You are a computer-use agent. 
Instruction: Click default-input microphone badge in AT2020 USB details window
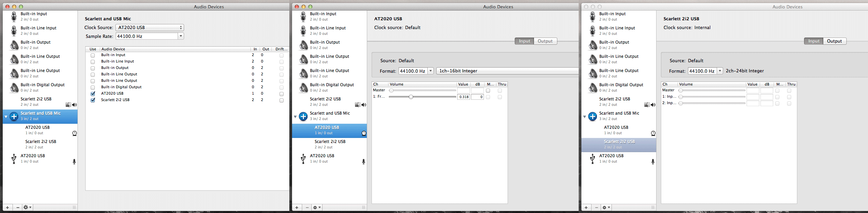[363, 162]
